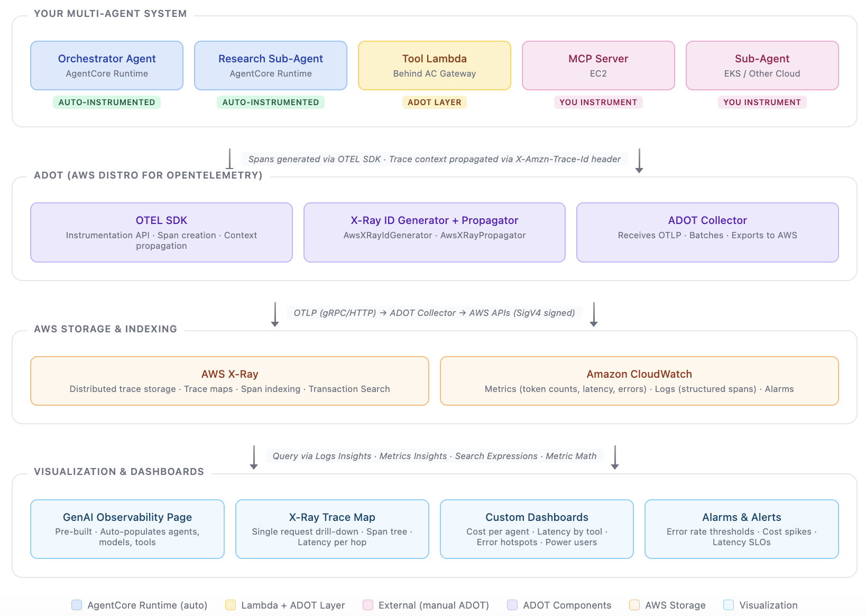Image resolution: width=866 pixels, height=616 pixels.
Task: Click AUTO-INSTRUMENTED badge under Orchestrator Agent
Action: point(107,102)
